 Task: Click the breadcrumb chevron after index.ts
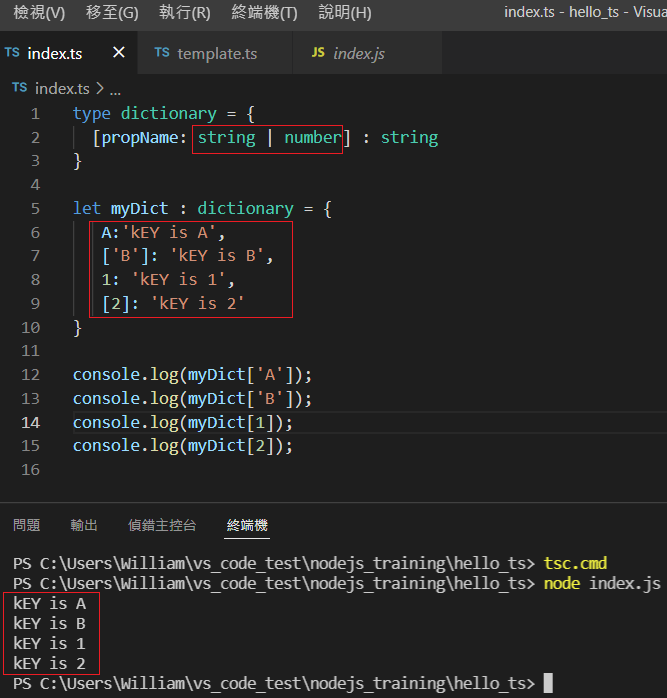pyautogui.click(x=100, y=88)
